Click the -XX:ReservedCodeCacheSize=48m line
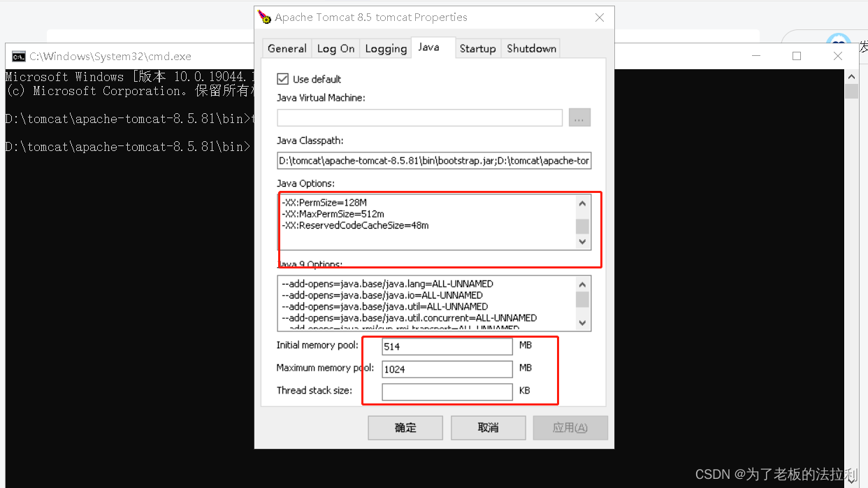 [355, 225]
